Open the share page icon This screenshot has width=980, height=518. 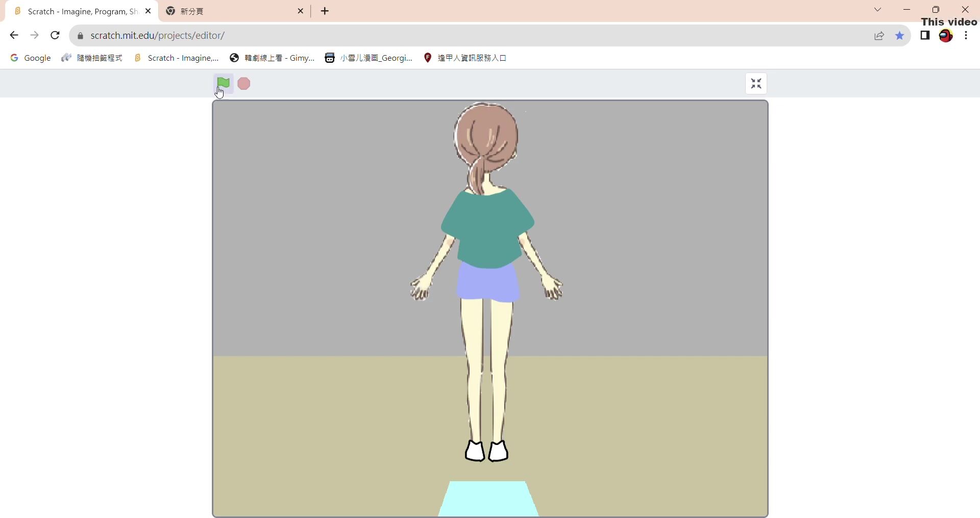pyautogui.click(x=879, y=36)
